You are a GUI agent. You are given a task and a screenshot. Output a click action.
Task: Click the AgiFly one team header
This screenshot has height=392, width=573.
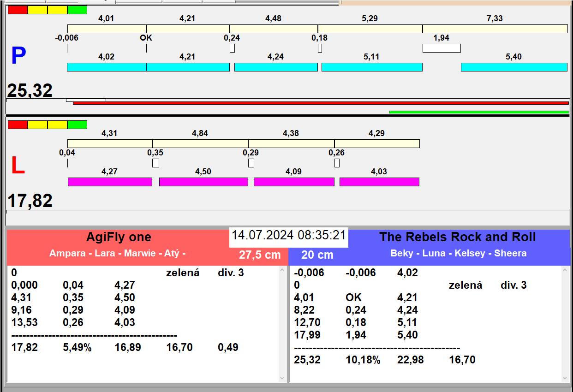click(119, 237)
